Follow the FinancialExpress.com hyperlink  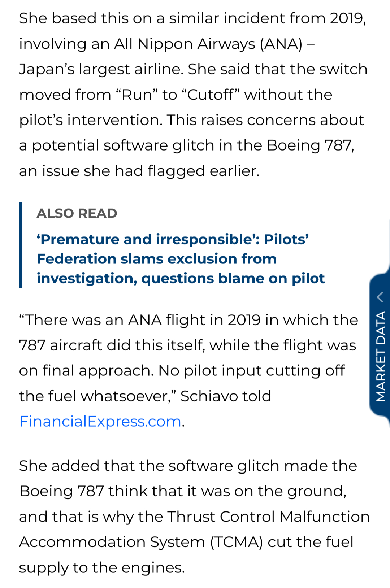[100, 421]
